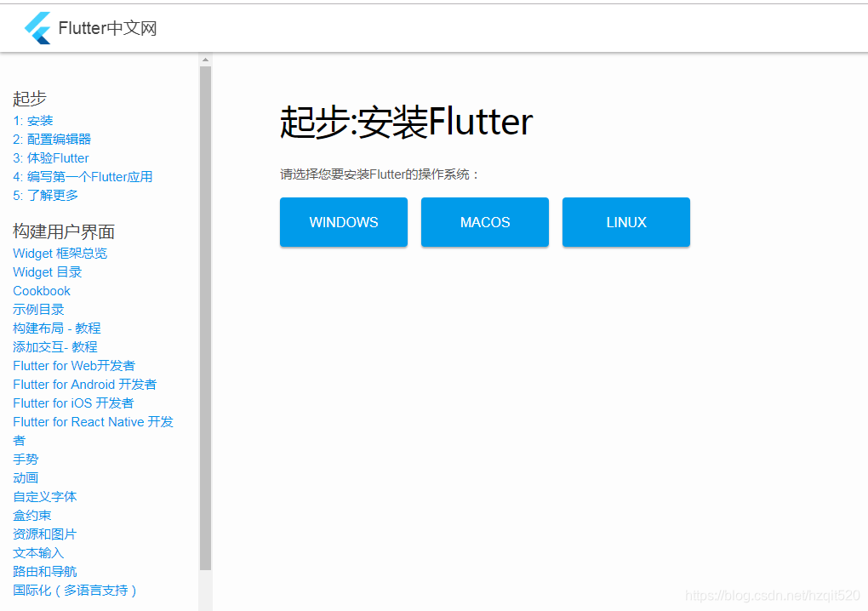Click the 起步 section heading
Viewport: 868px width, 611px height.
[30, 99]
